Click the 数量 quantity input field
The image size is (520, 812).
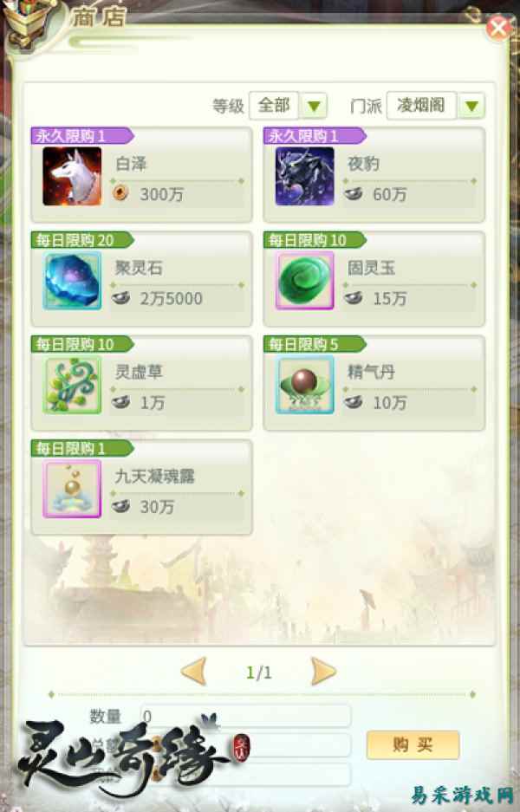coord(245,716)
